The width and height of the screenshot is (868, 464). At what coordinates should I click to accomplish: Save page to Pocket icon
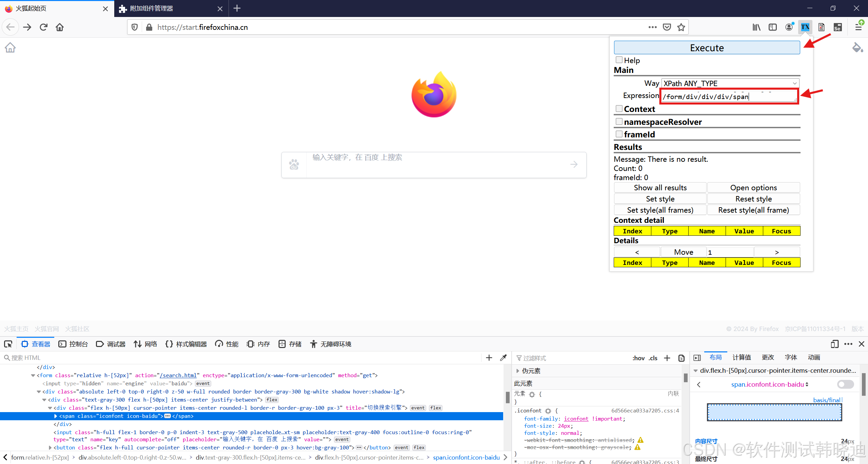tap(667, 27)
